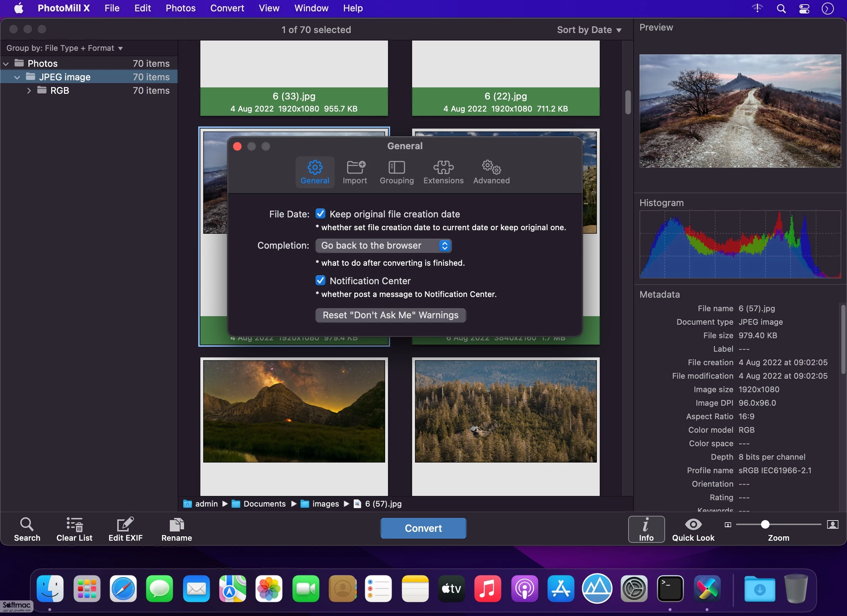Launch Finder from the dock
Image resolution: width=847 pixels, height=616 pixels.
[50, 589]
